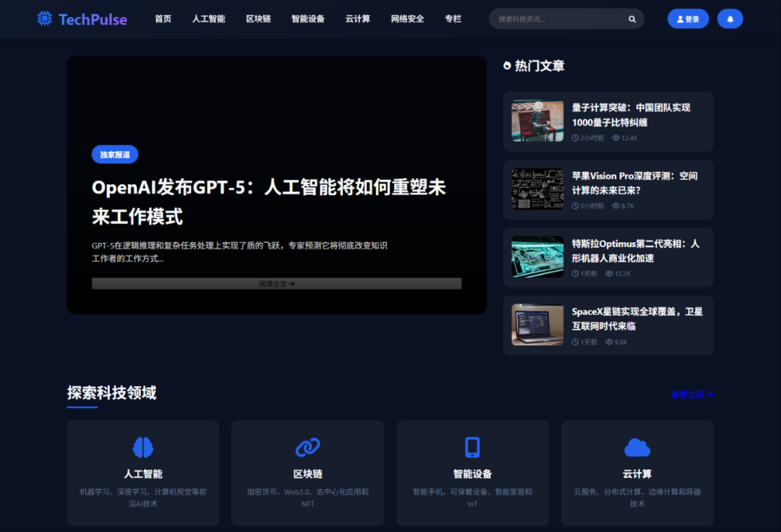Click the flame icon beside 热门文章
Viewport: 781px width, 532px height.
coord(507,66)
